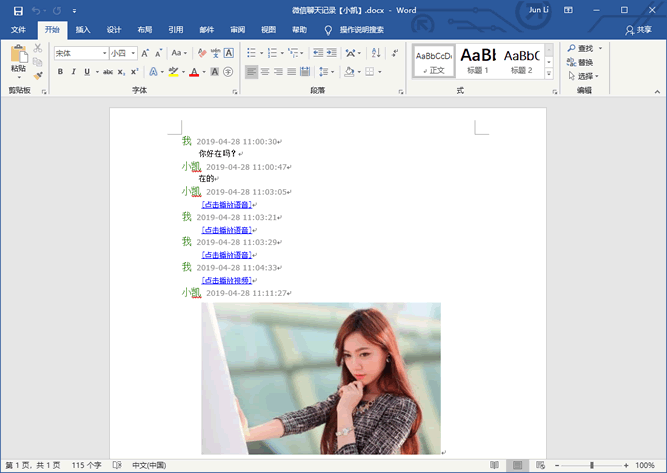Click the Replace (替换) icon
Image resolution: width=667 pixels, height=473 pixels.
579,62
